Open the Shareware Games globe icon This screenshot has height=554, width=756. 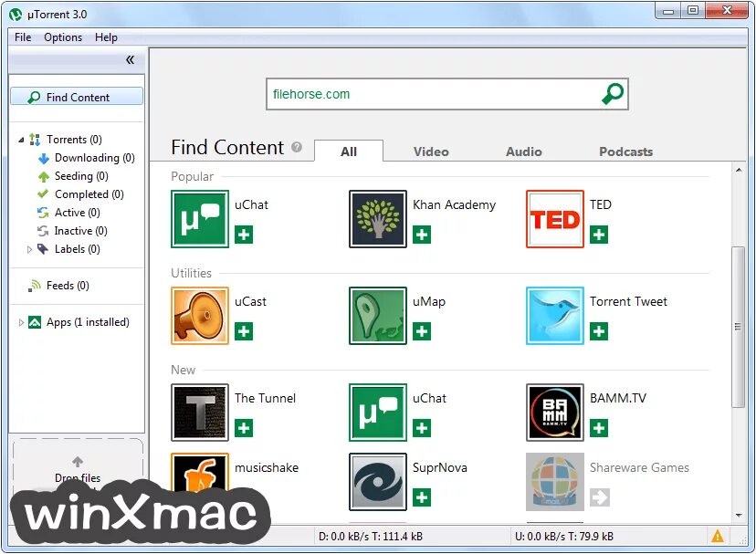tap(555, 482)
